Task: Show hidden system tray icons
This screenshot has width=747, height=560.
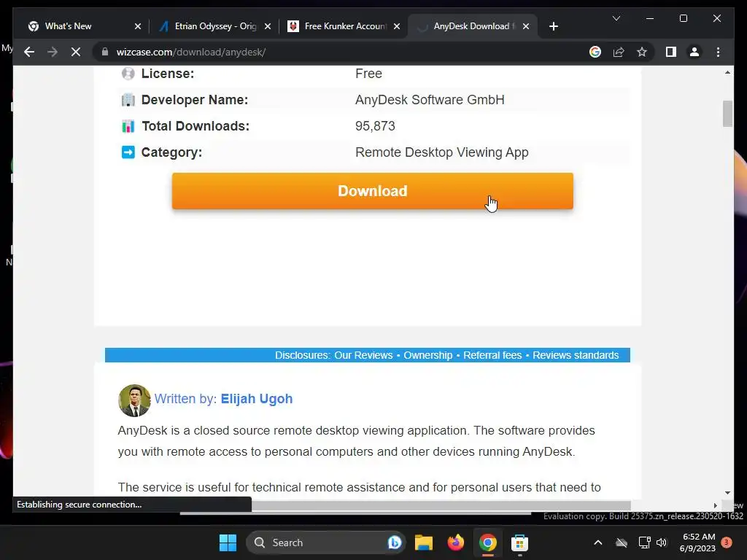Action: tap(598, 542)
